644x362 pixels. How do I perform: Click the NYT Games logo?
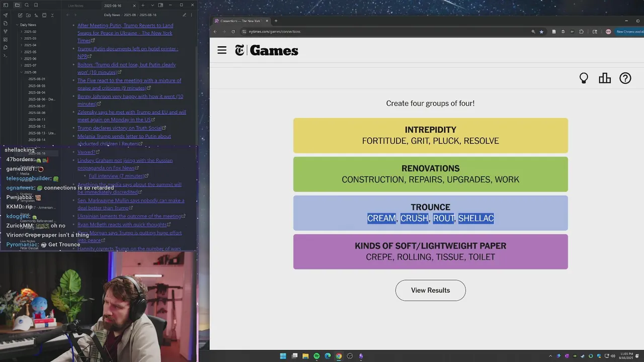click(x=267, y=50)
